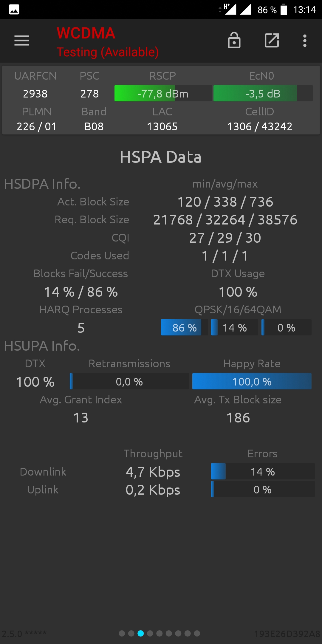Viewport: 322px width, 644px height.
Task: Open the three-dot overflow menu
Action: (305, 41)
